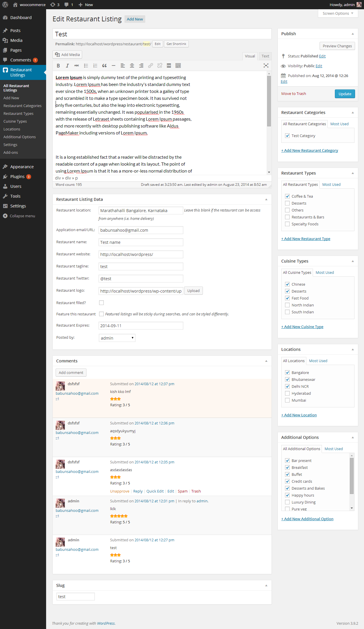Uncheck Bar present option

point(287,460)
